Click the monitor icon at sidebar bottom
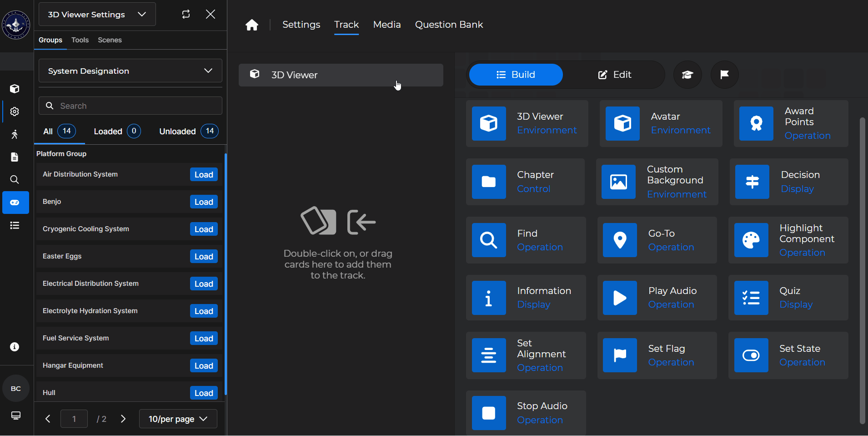The width and height of the screenshot is (868, 436). pos(16,416)
